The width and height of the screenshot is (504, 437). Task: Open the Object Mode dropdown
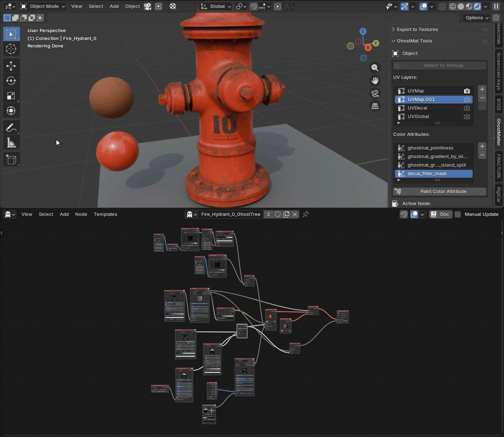coord(43,6)
